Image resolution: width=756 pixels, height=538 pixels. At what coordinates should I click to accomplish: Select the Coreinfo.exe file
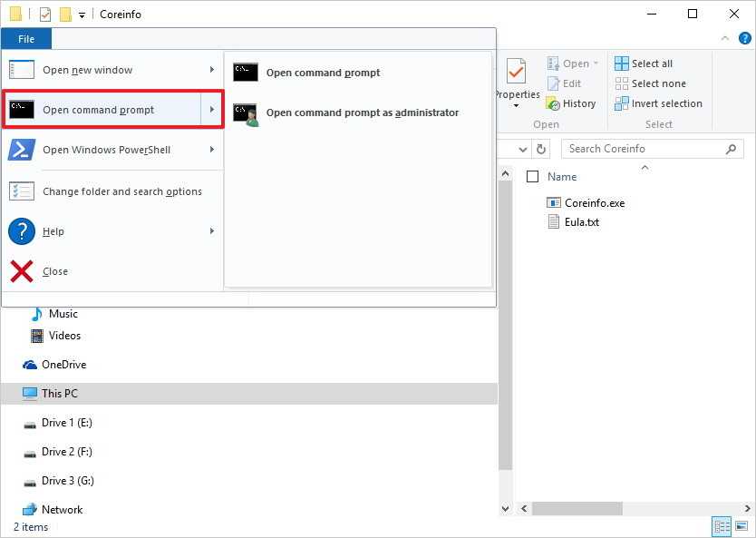click(594, 203)
